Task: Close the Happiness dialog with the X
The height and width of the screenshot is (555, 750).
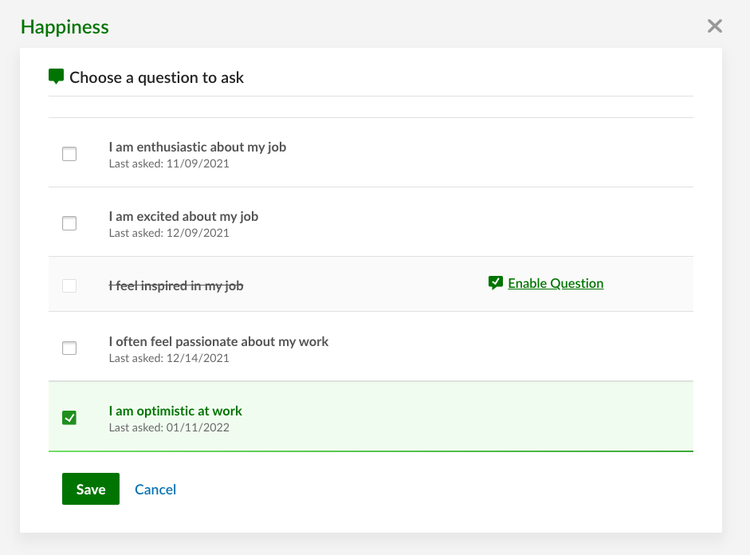Action: pyautogui.click(x=715, y=26)
